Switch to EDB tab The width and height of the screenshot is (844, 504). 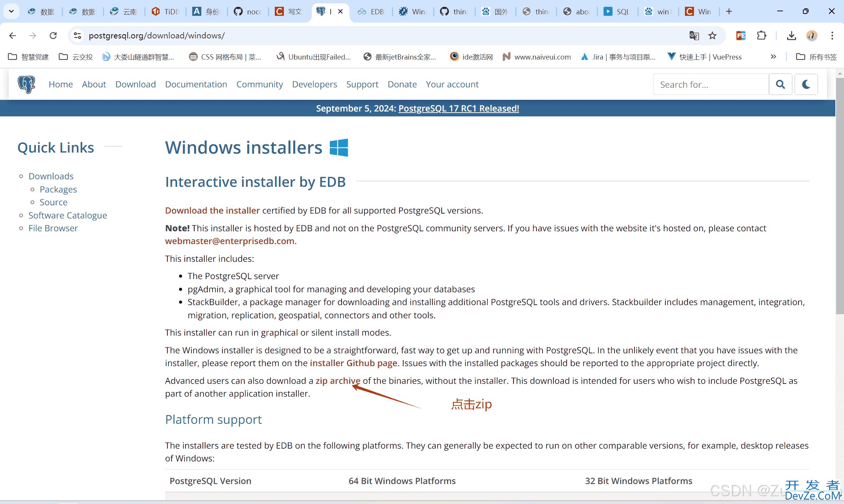click(371, 11)
